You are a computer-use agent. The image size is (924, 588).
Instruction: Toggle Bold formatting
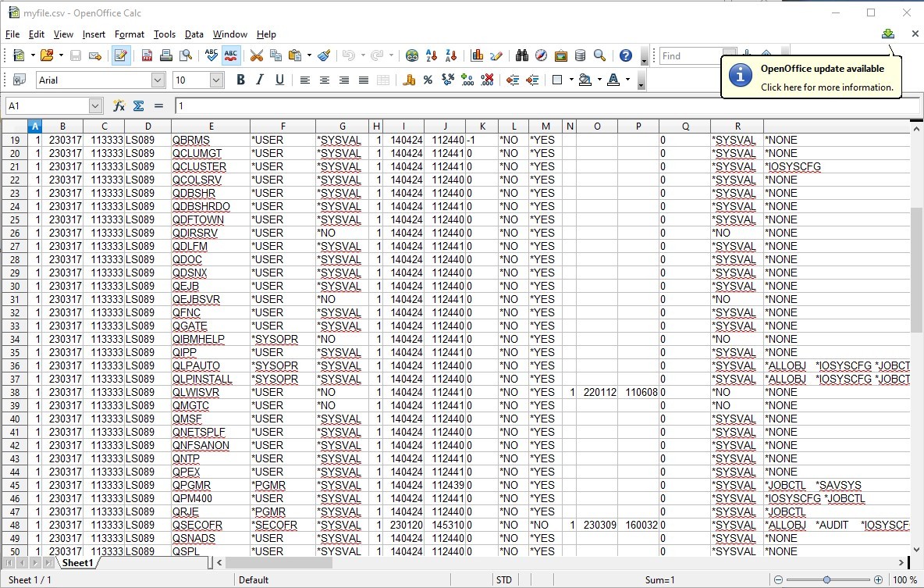click(x=240, y=80)
